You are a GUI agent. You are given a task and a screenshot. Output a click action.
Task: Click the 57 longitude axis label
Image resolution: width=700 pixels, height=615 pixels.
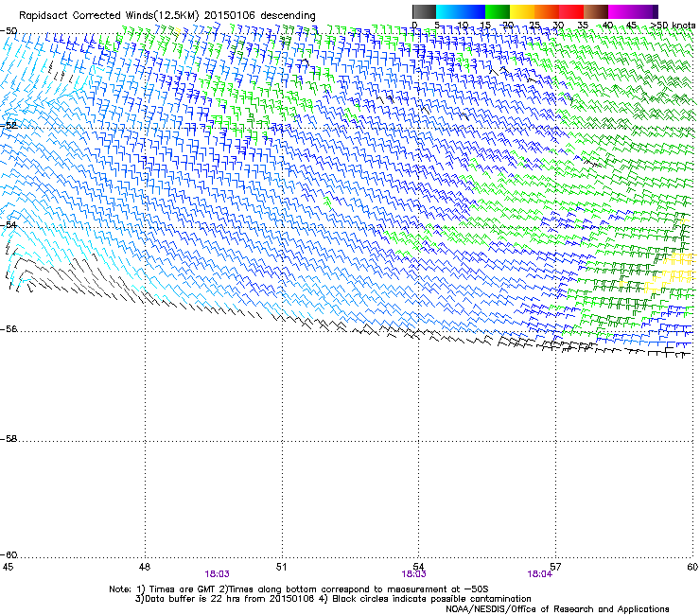pyautogui.click(x=556, y=567)
